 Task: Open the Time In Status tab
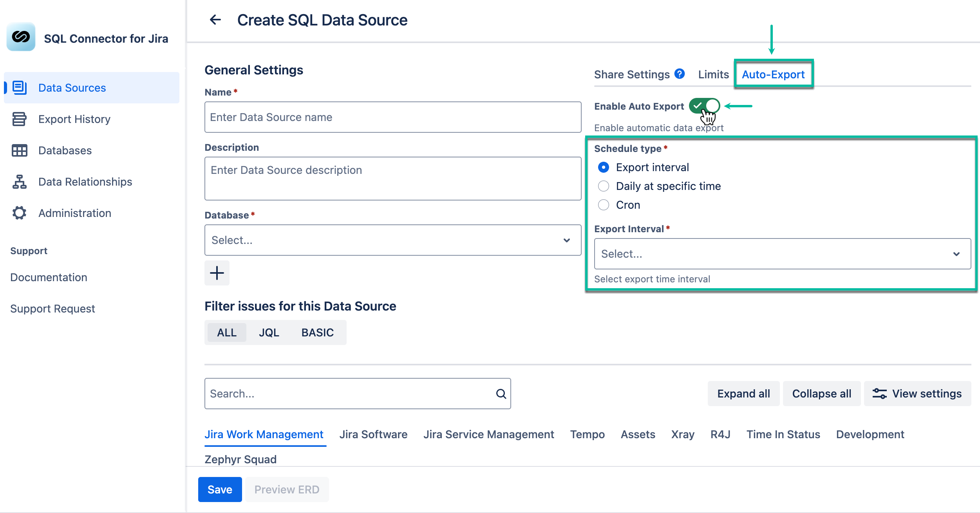point(783,434)
